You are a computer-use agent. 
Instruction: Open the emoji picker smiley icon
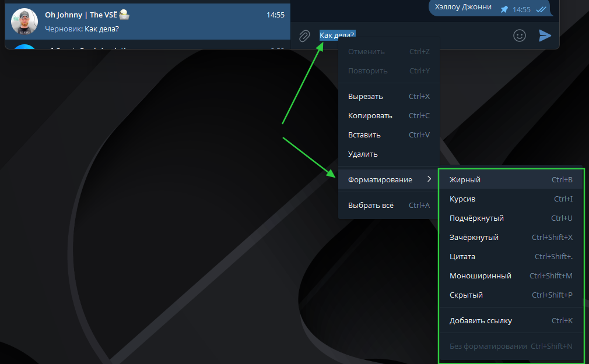(x=519, y=36)
